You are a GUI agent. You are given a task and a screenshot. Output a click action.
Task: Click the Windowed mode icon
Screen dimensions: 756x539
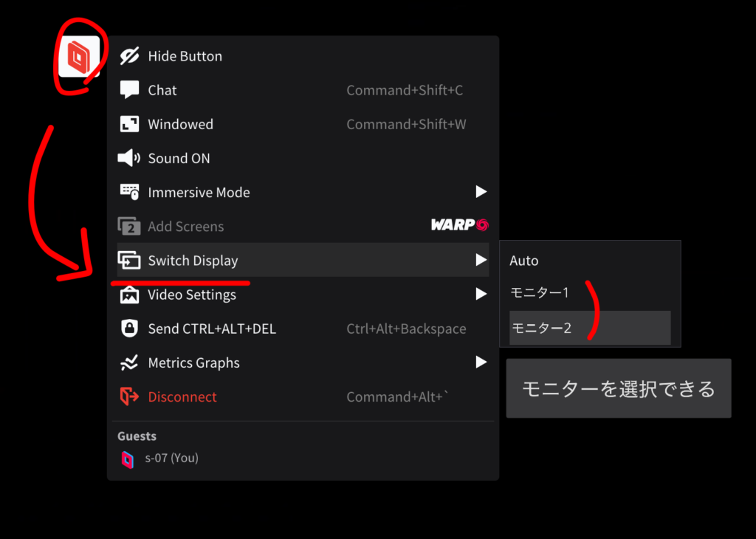[130, 124]
